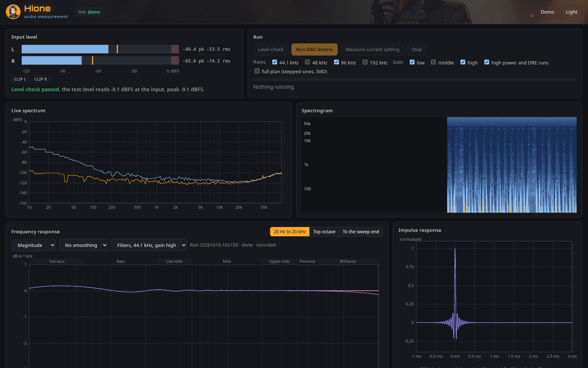Enable the 48 kHz rate checkbox
This screenshot has width=588, height=368.
[308, 62]
